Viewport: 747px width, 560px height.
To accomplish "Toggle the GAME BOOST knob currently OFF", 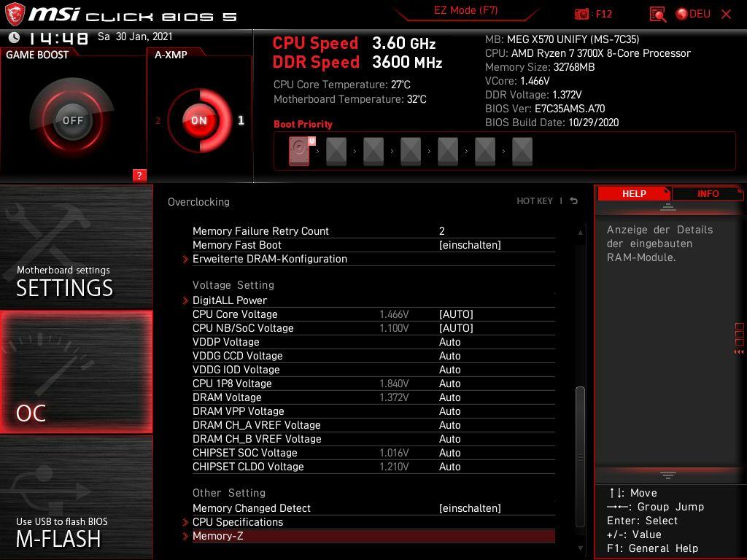I will [x=72, y=120].
